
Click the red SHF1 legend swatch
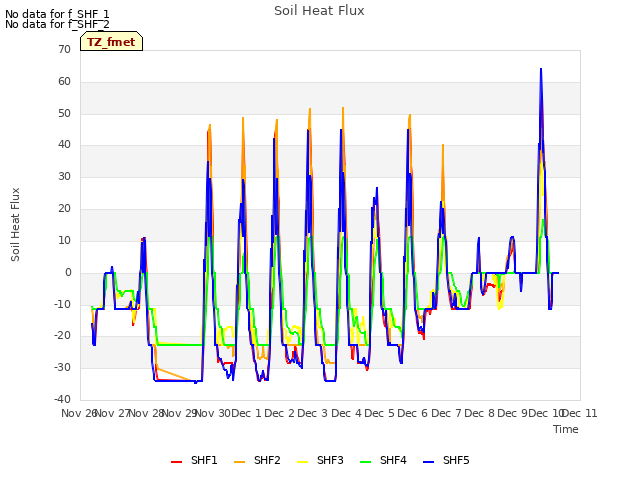[176, 462]
